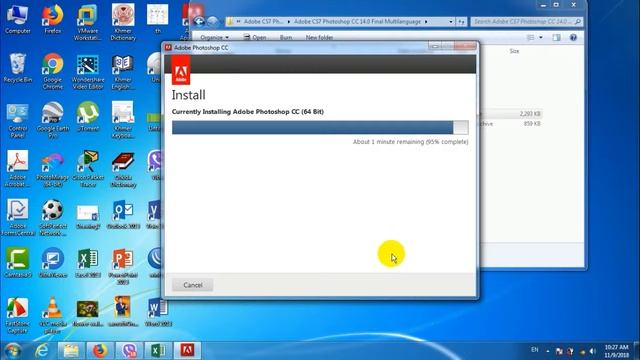Launch Internet Explorer from the taskbar
Image resolution: width=640 pixels, height=360 pixels.
click(42, 351)
